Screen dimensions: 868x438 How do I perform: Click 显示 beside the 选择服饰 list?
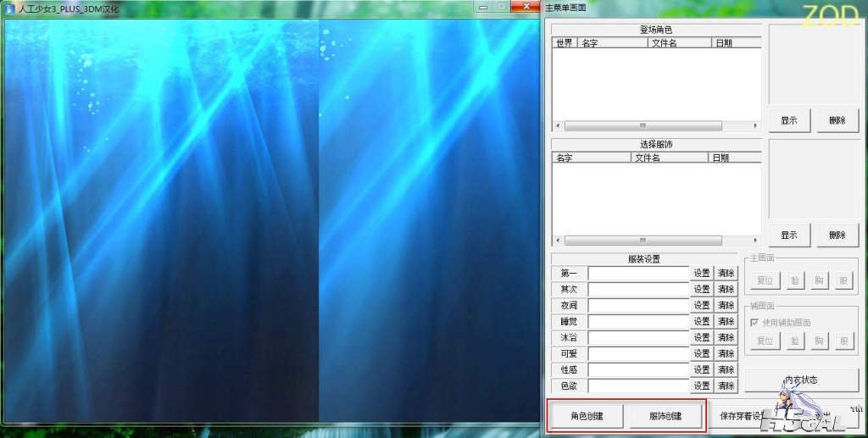[x=789, y=235]
